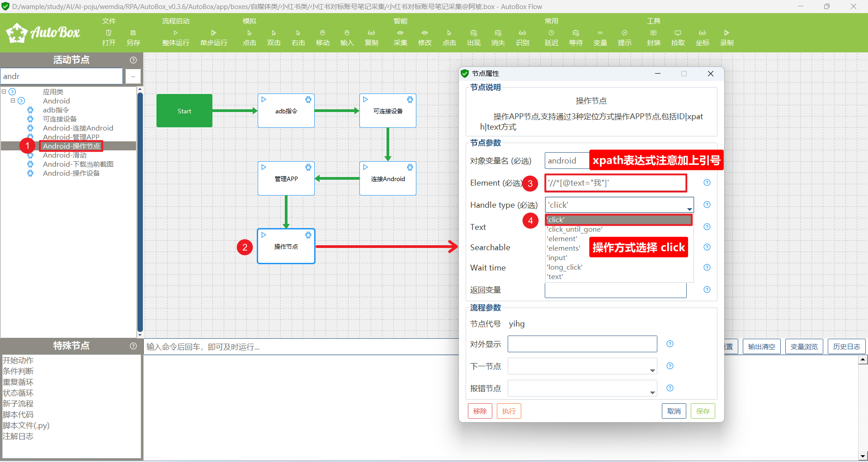Click help icon beside 特殊节点 header
868x462 pixels.
coord(133,346)
